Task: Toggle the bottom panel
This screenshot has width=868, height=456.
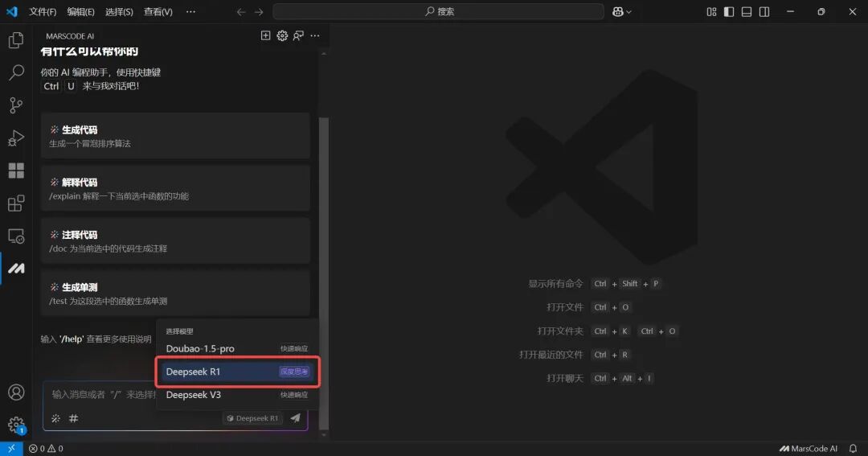Action: pyautogui.click(x=747, y=11)
